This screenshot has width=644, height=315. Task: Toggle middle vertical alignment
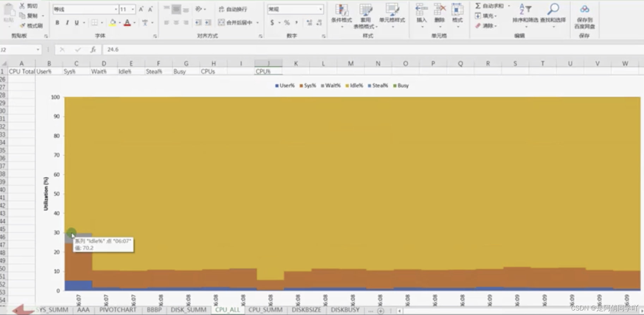[176, 9]
